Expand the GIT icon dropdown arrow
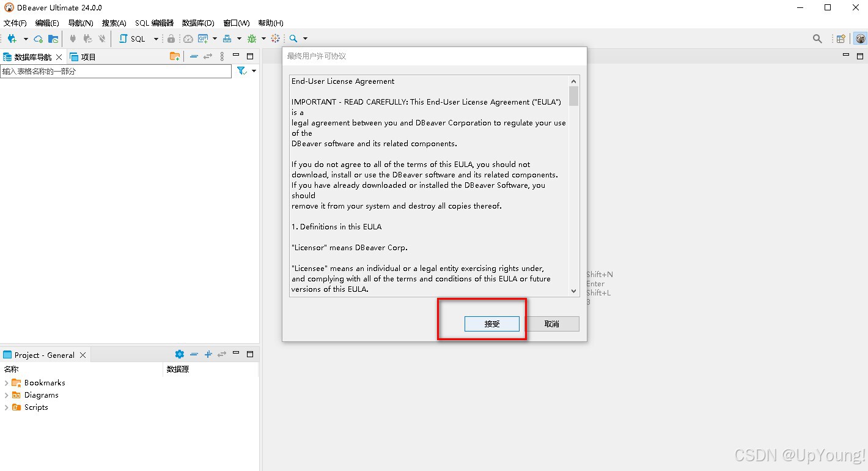This screenshot has width=868, height=471. [x=215, y=39]
